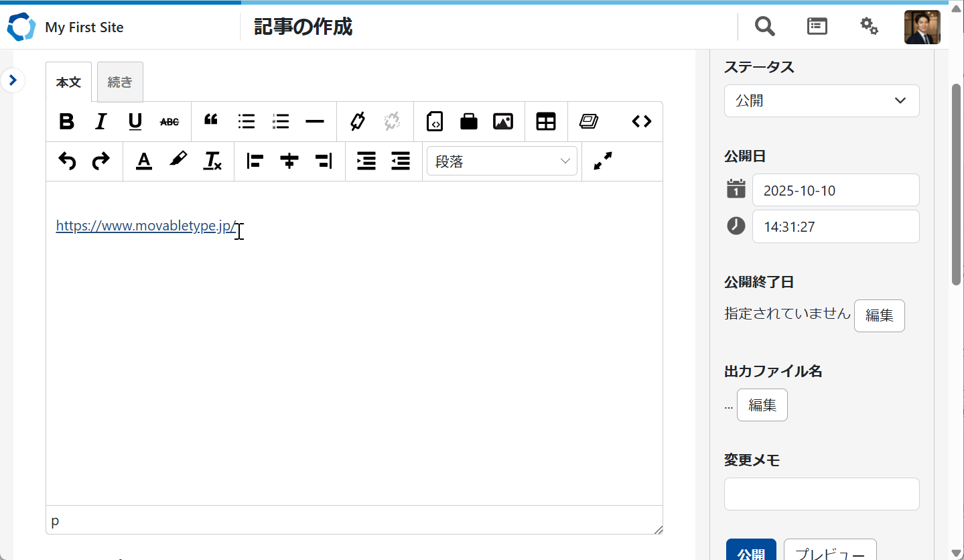
Task: Click the insert link icon
Action: [358, 121]
